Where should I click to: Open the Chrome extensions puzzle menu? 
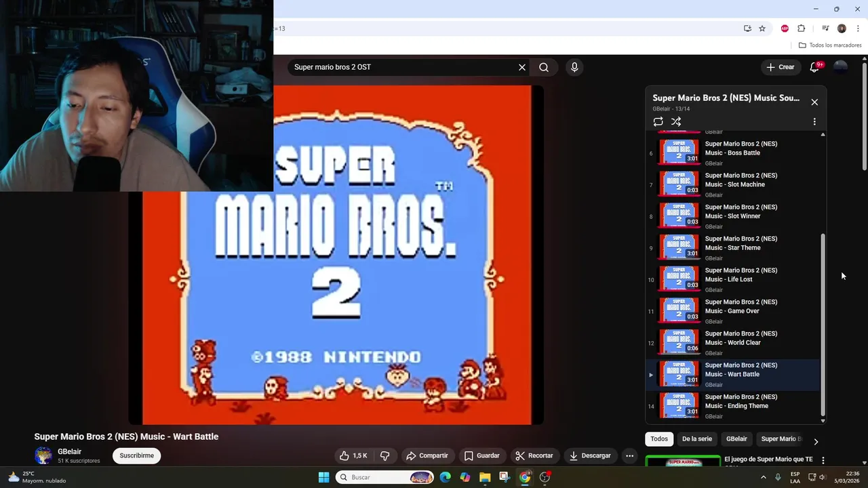[x=801, y=28]
